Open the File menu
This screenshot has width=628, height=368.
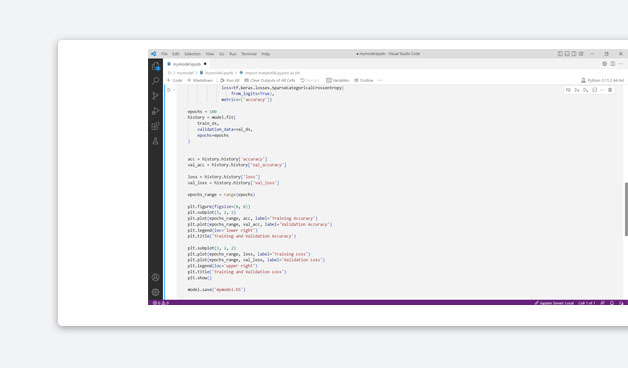[164, 54]
